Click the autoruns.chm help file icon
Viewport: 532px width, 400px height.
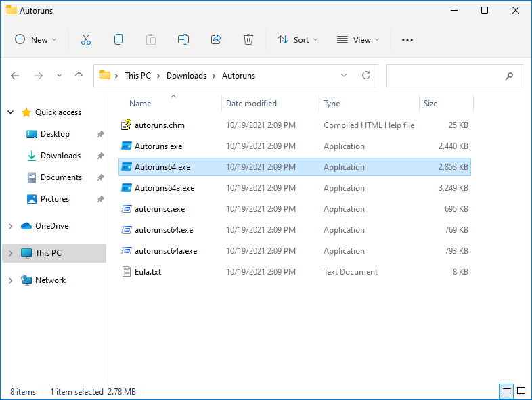[126, 125]
